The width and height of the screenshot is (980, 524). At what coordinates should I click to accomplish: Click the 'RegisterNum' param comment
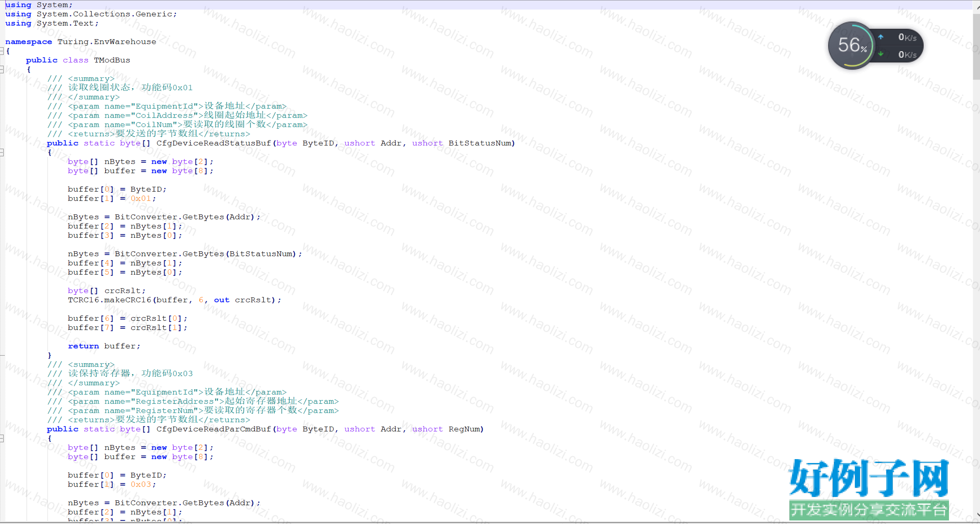(193, 411)
